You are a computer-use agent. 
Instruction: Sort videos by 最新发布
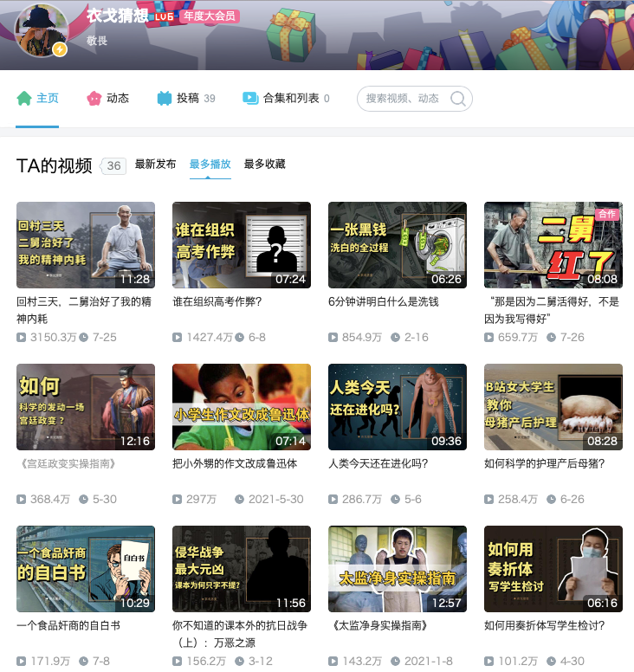[155, 165]
